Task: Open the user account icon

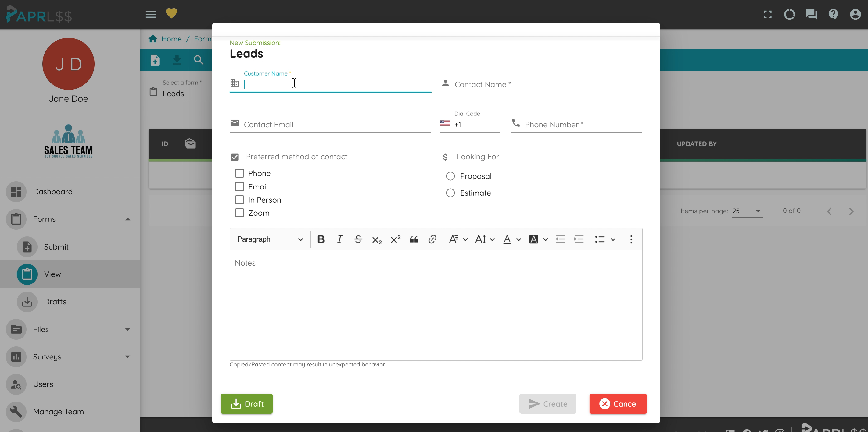Action: click(x=855, y=15)
